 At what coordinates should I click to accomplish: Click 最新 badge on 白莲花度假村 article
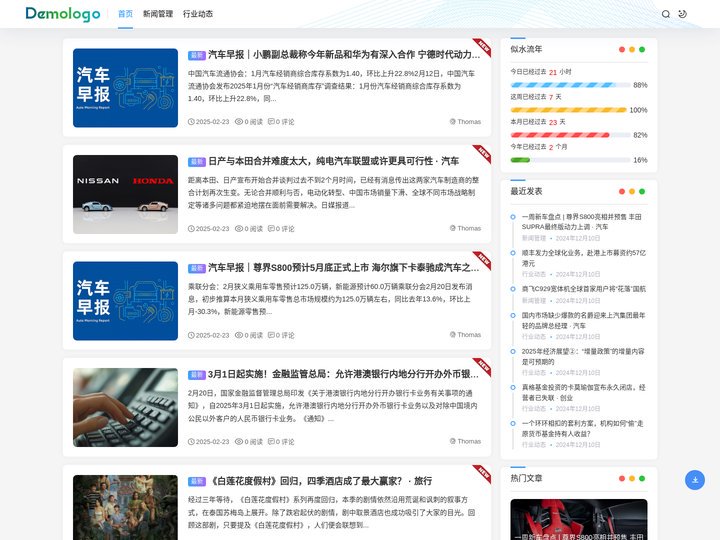pos(197,481)
